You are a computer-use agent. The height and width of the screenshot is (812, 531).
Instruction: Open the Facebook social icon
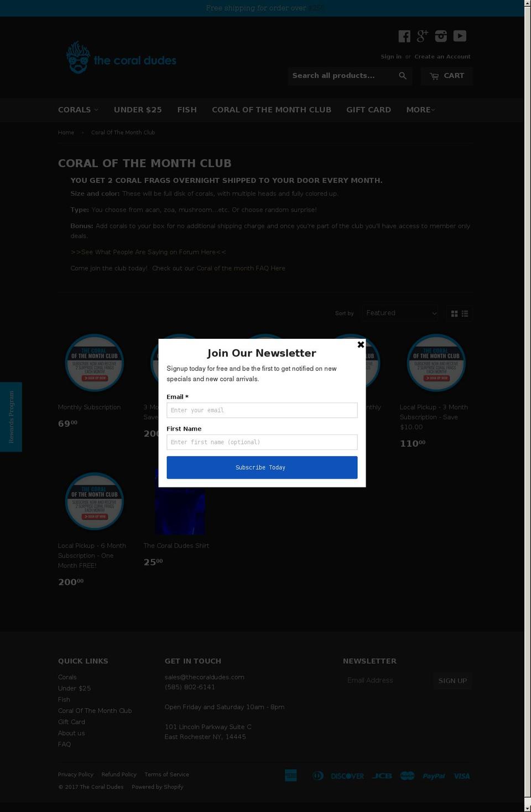(x=404, y=36)
